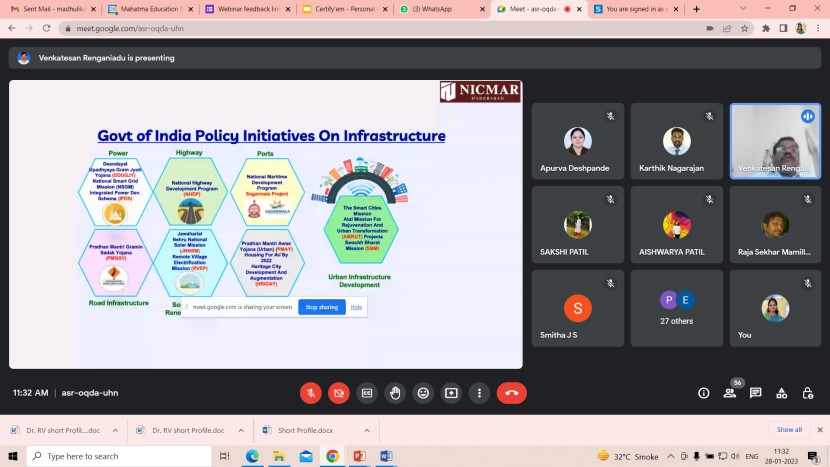Close the downloads bar

tap(820, 429)
